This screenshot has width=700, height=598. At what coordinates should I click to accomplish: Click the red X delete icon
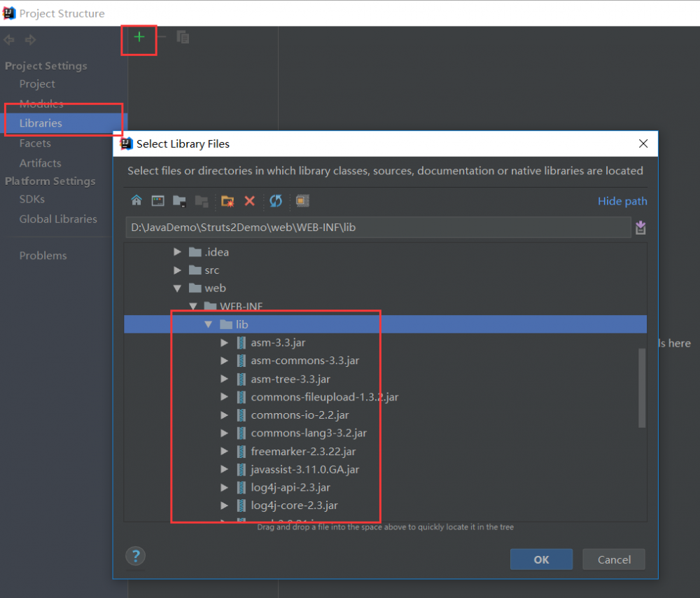250,201
